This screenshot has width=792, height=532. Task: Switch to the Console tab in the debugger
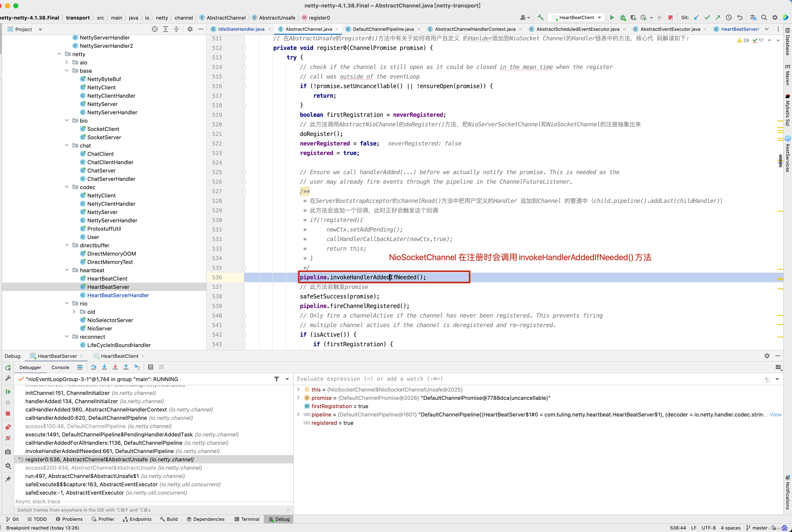tap(60, 367)
